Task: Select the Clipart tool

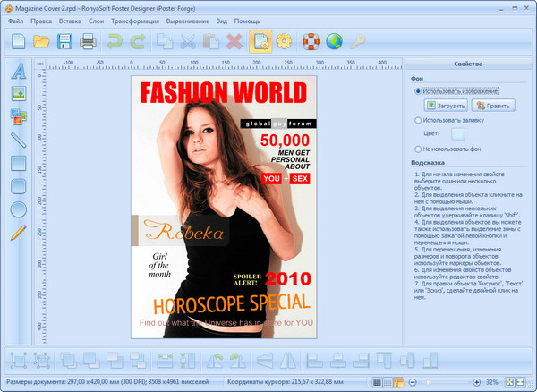Action: point(18,115)
